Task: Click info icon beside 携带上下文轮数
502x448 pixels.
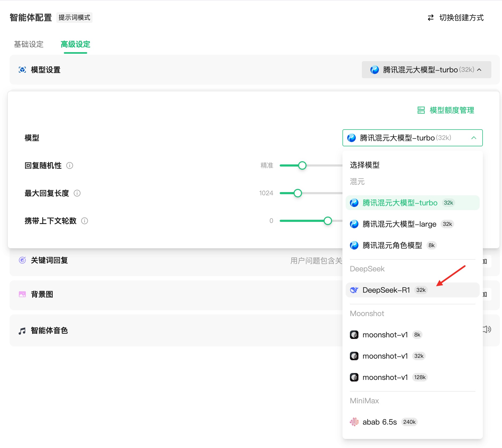Action: 85,221
